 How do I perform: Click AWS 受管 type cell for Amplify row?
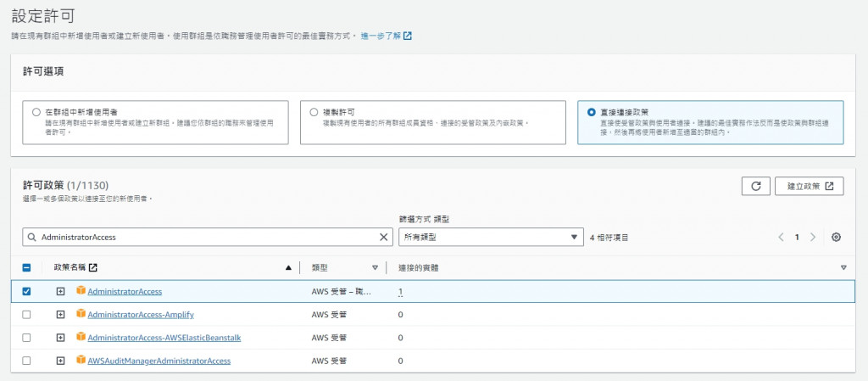330,315
